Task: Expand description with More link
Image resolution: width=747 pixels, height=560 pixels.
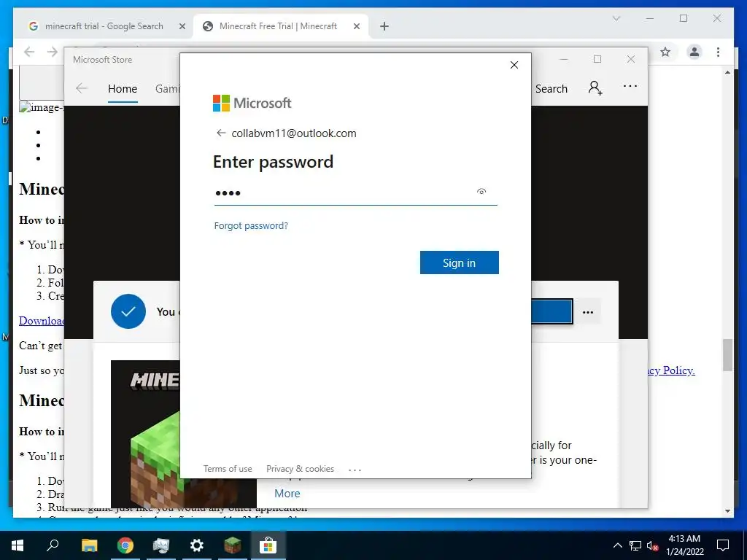Action: click(x=287, y=494)
